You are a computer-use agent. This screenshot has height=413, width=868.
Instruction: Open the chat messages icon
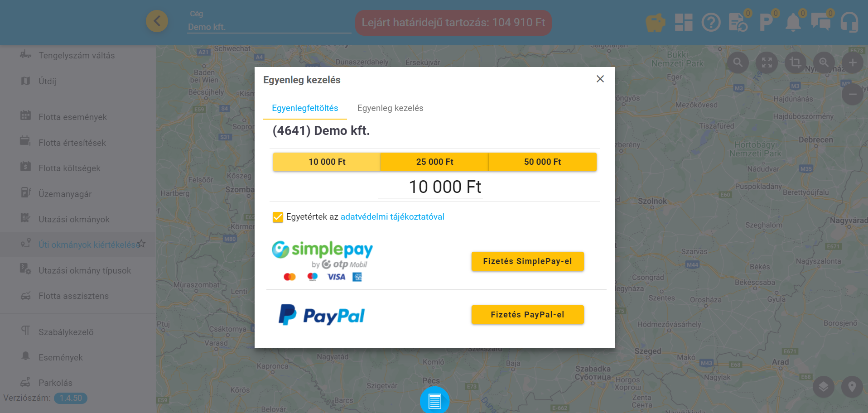click(x=820, y=22)
